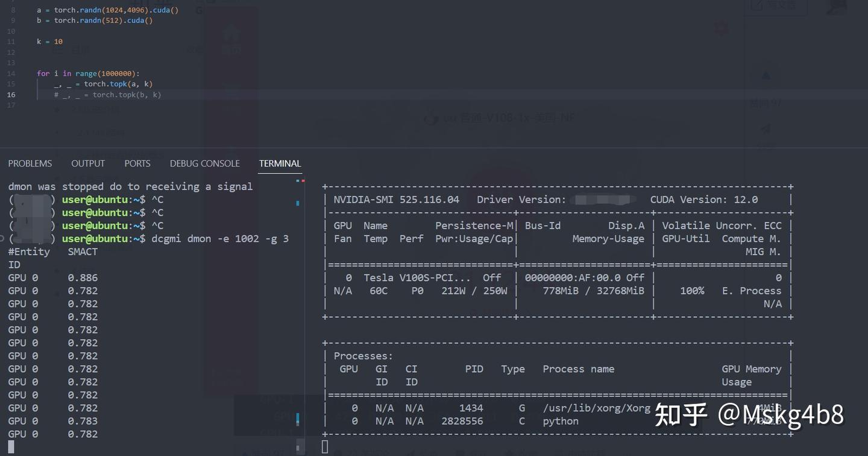Focus the left terminal cursor block
Image resolution: width=868 pixels, height=456 pixels.
pyautogui.click(x=11, y=447)
